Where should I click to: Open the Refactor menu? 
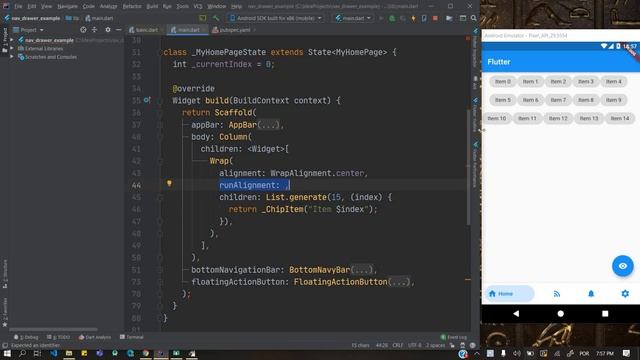pos(132,7)
